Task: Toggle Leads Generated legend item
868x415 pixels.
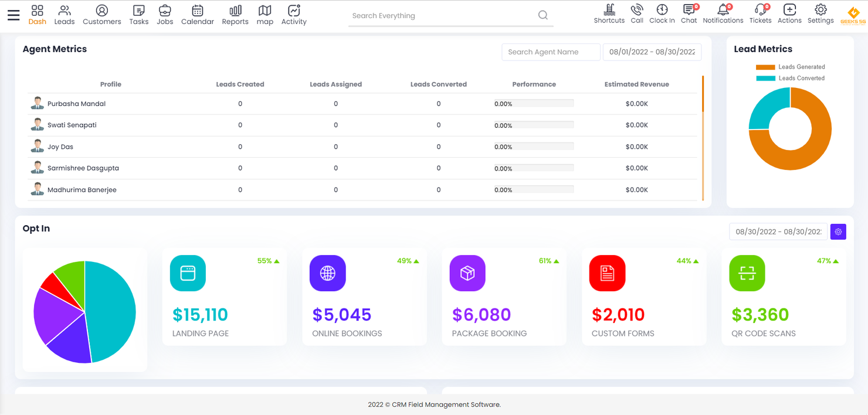Action: point(790,67)
